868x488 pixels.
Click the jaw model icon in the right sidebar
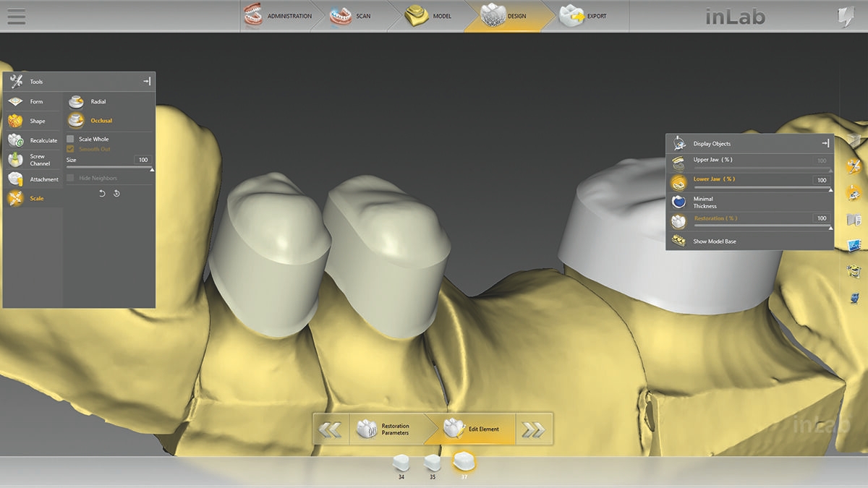click(854, 271)
